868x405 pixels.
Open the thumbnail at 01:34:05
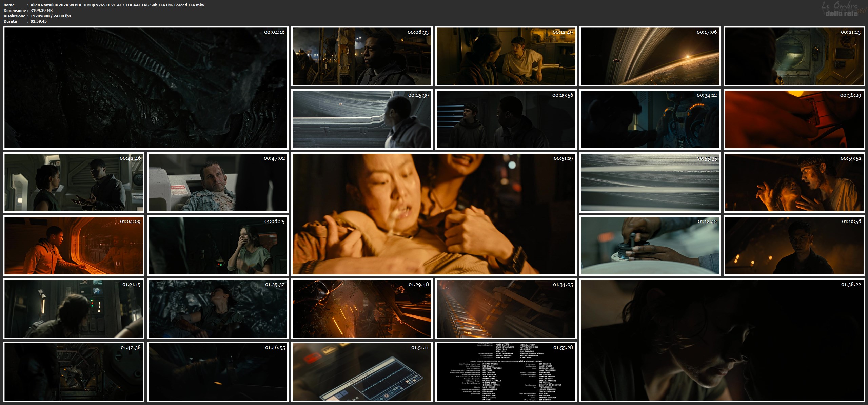506,309
